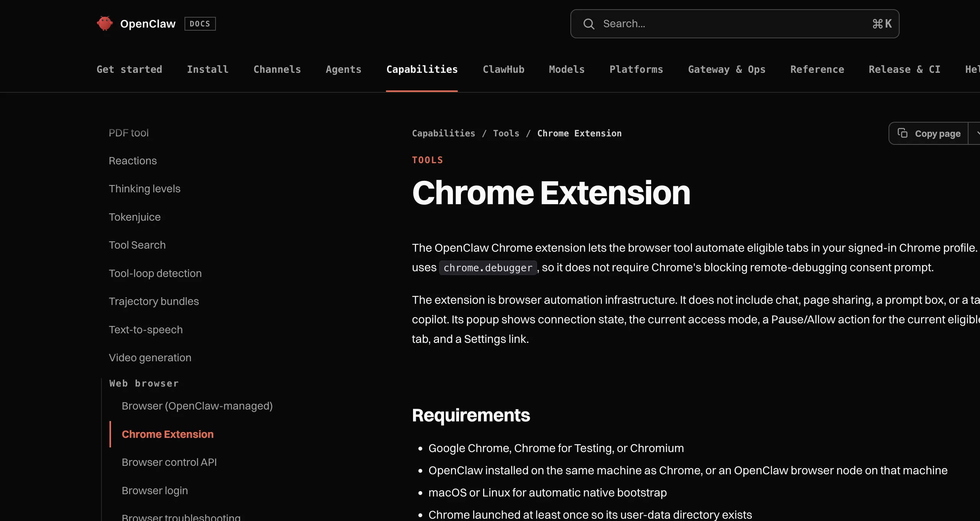Switch to the Models tab
The width and height of the screenshot is (980, 521).
click(567, 69)
